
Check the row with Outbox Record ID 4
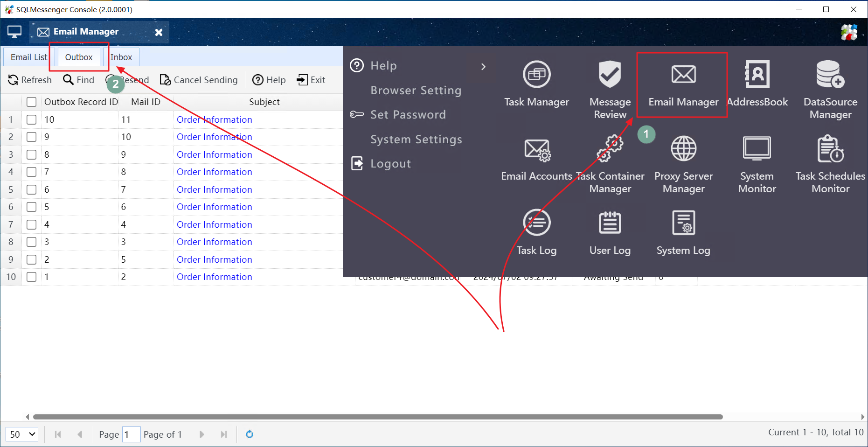(31, 224)
